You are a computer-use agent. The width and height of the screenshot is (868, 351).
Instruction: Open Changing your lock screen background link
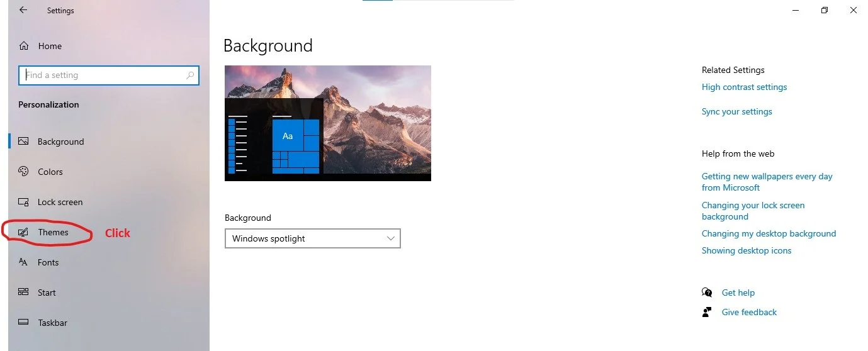pyautogui.click(x=753, y=211)
